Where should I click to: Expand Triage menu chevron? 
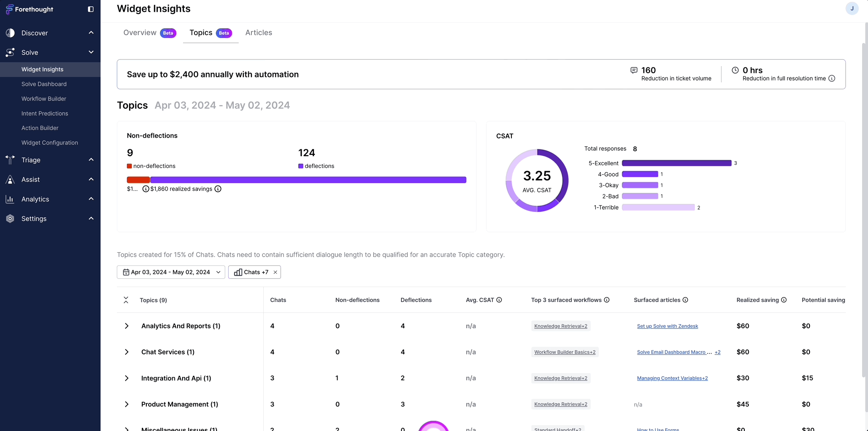click(91, 159)
